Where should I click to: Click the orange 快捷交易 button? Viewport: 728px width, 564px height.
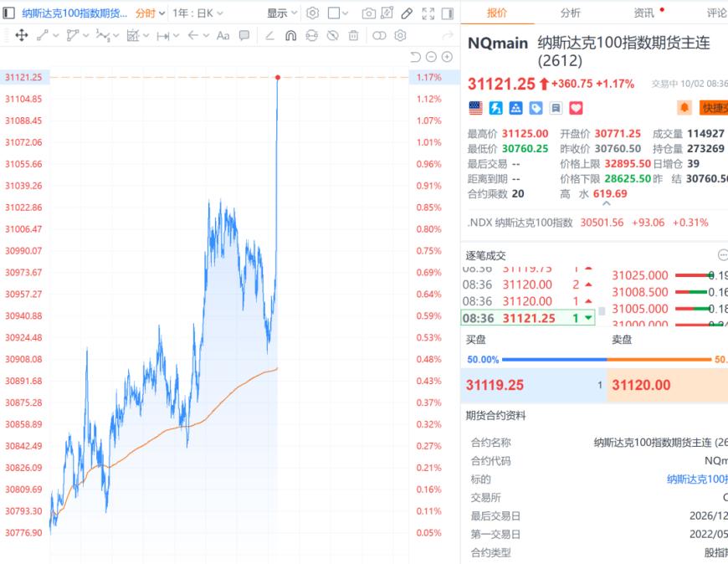[714, 108]
